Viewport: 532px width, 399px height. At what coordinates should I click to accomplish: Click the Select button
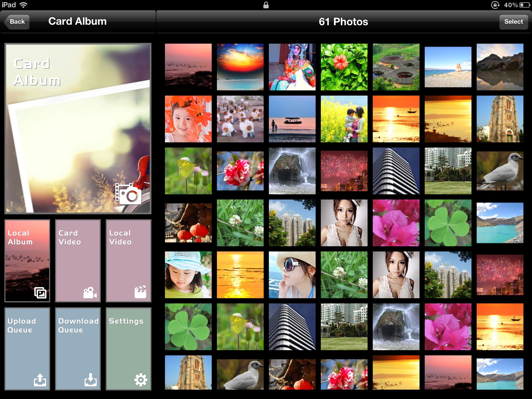click(x=513, y=22)
